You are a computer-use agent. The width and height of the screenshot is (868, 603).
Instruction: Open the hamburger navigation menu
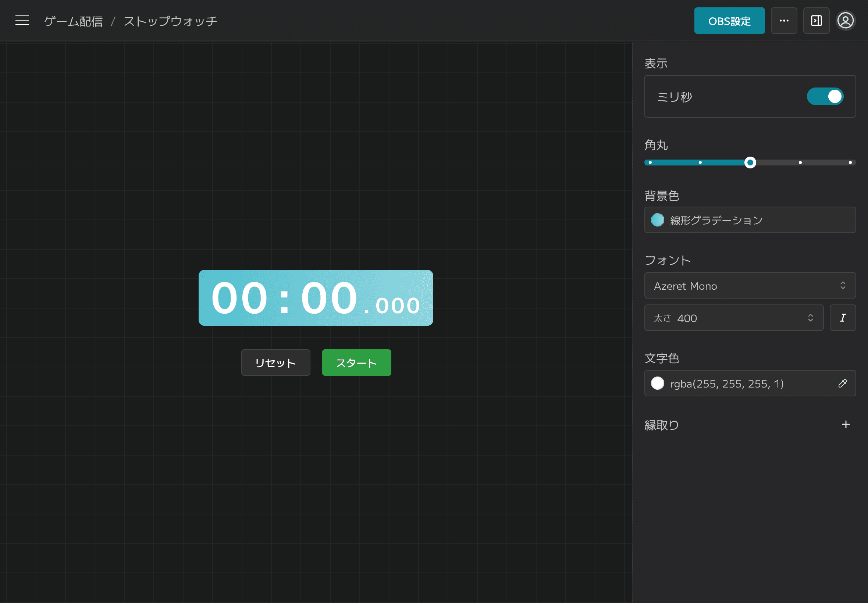pos(22,20)
